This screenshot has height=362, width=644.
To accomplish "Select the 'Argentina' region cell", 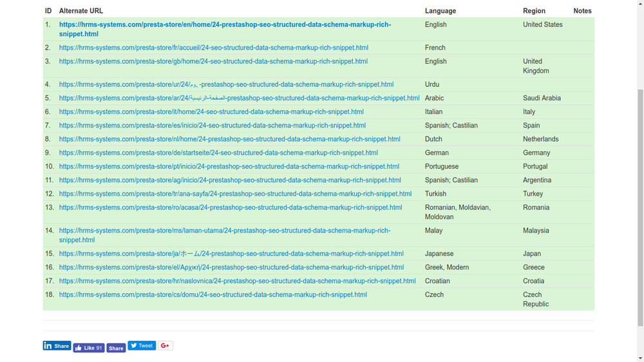I will [537, 180].
